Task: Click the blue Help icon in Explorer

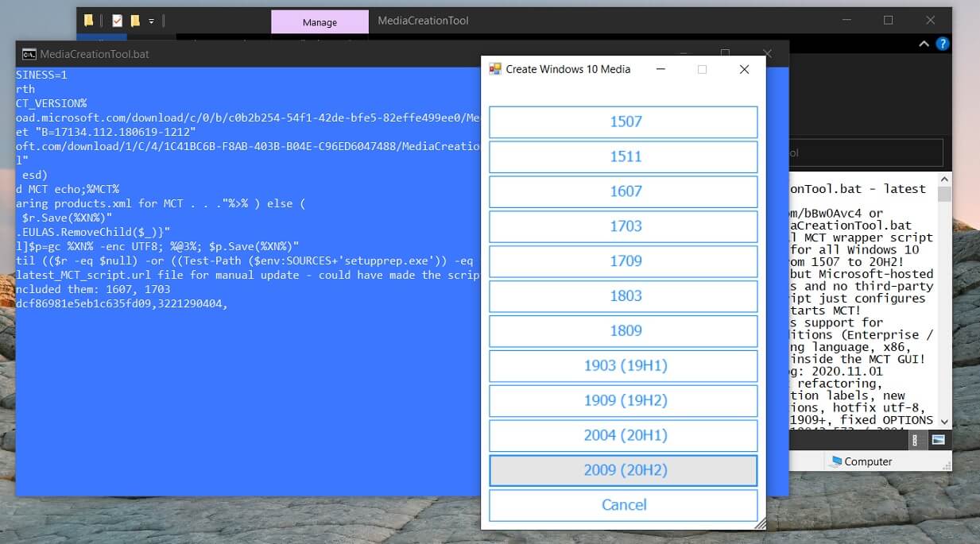Action: tap(943, 44)
